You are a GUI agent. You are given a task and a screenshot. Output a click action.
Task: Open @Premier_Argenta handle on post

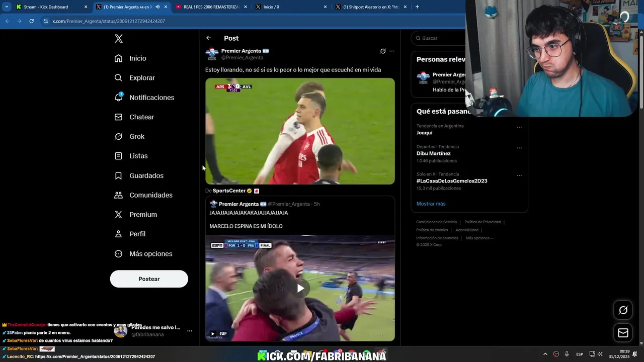tap(242, 58)
